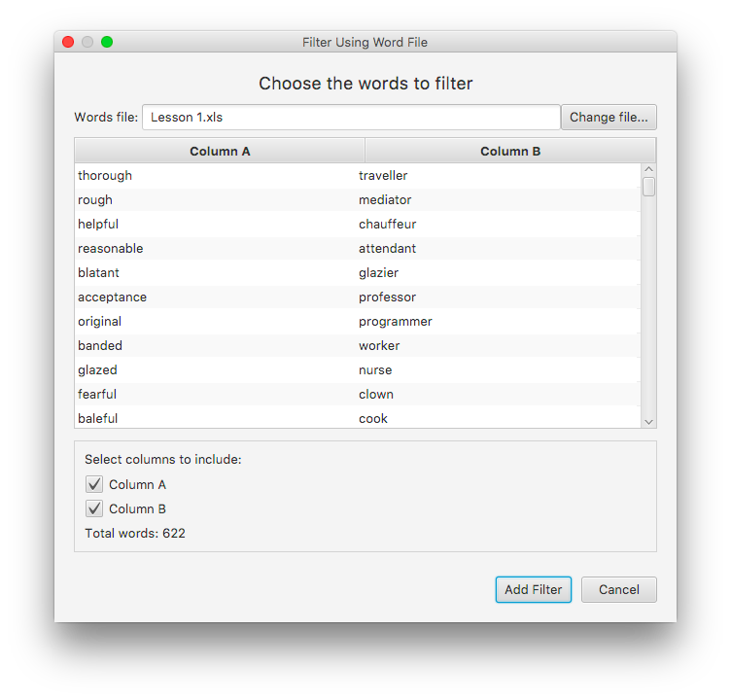Select the word 'baleful'
This screenshot has height=700, width=731.
pyautogui.click(x=98, y=418)
